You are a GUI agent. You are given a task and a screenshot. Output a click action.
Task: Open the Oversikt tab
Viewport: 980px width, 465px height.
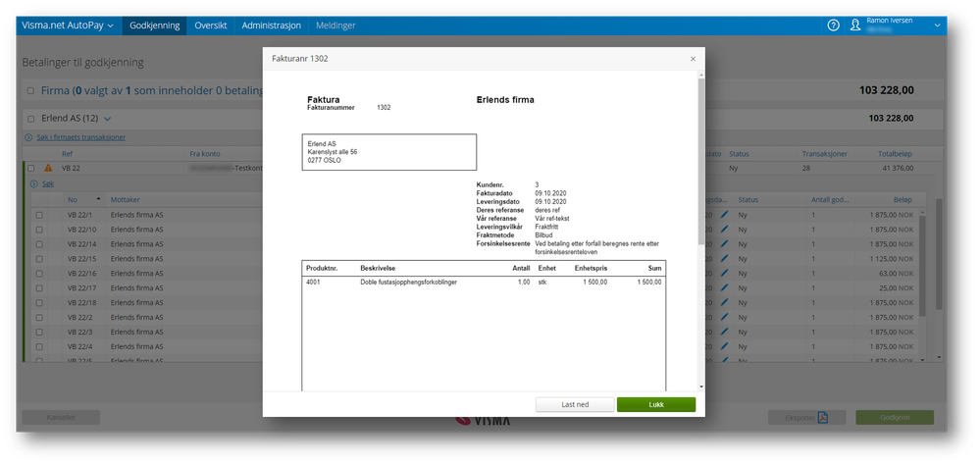(x=211, y=26)
